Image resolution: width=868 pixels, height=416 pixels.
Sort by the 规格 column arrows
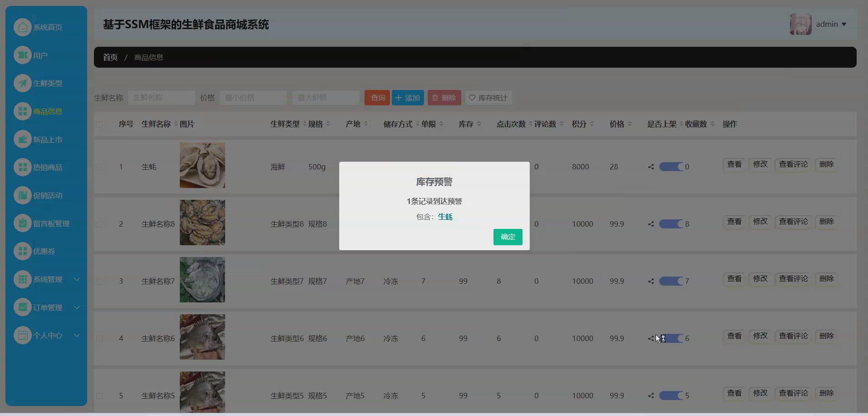click(328, 124)
